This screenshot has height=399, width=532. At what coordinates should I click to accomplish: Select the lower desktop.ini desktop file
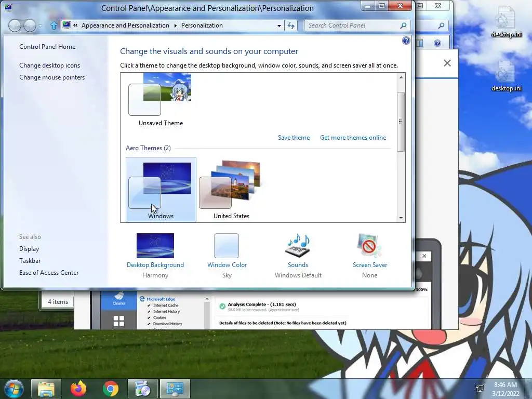pyautogui.click(x=506, y=76)
